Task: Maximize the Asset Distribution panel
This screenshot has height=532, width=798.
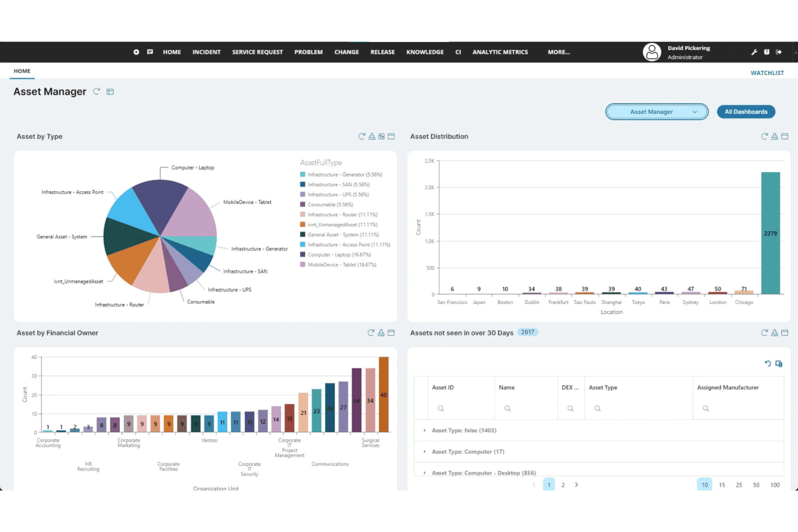Action: click(x=785, y=136)
